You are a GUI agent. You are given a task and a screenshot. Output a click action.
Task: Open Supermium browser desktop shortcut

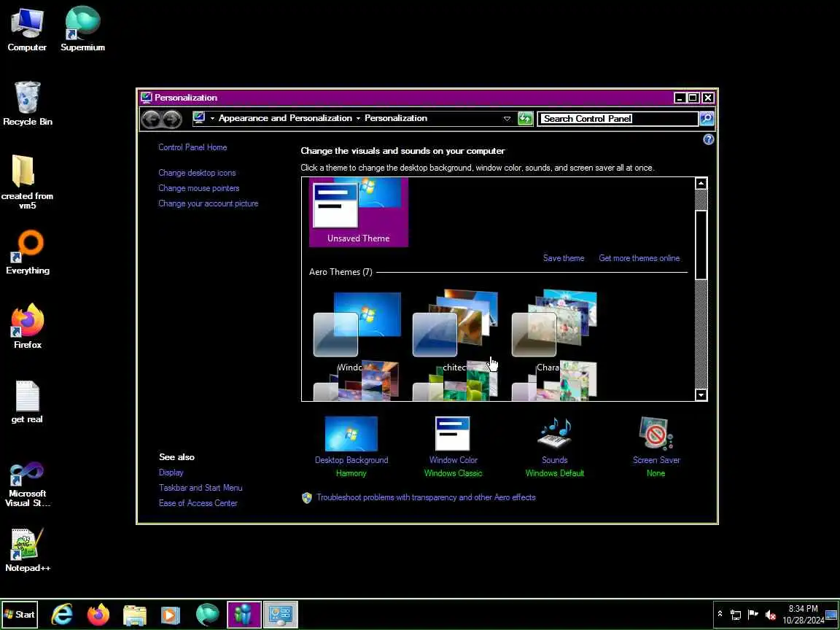click(82, 30)
